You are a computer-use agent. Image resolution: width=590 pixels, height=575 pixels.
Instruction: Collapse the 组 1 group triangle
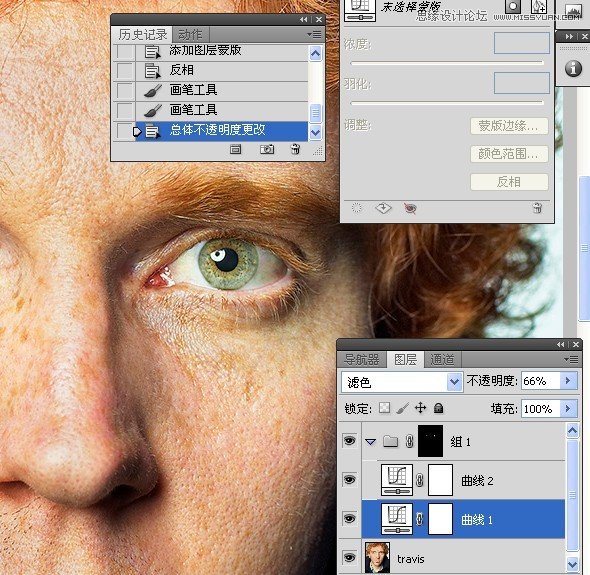tap(371, 442)
